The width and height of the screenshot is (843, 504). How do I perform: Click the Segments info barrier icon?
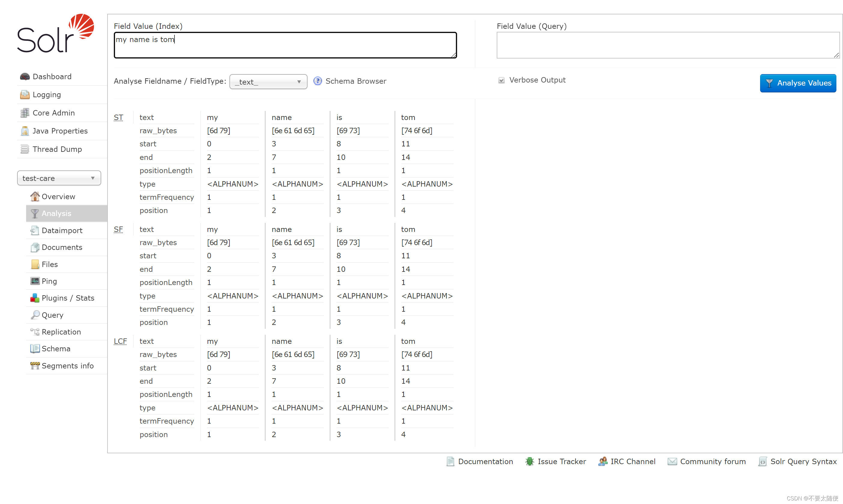pos(35,366)
